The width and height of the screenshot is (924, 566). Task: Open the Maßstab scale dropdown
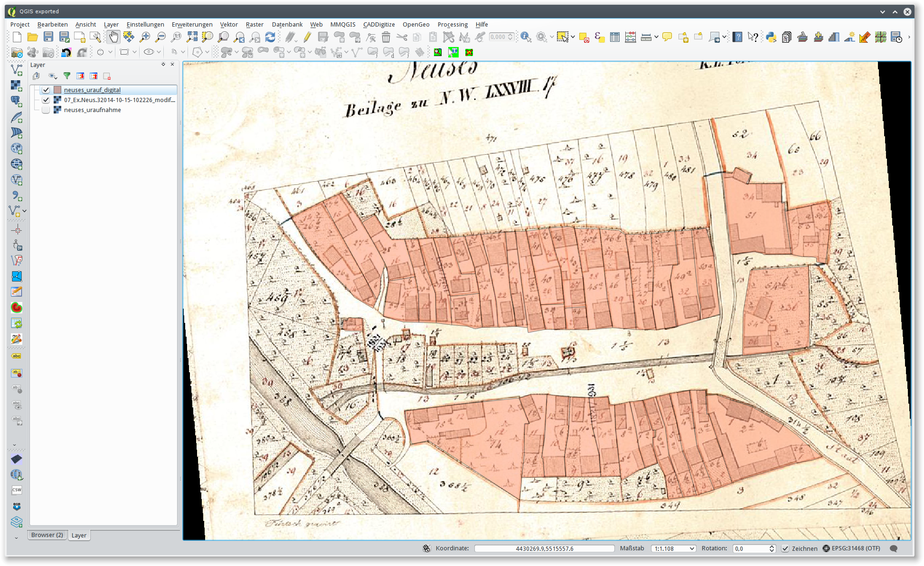[692, 548]
